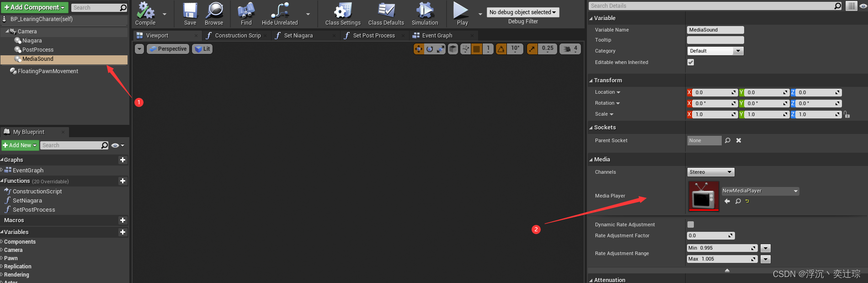Enable Dynamic Rate Adjustment checkbox
Image resolution: width=868 pixels, height=283 pixels.
691,224
